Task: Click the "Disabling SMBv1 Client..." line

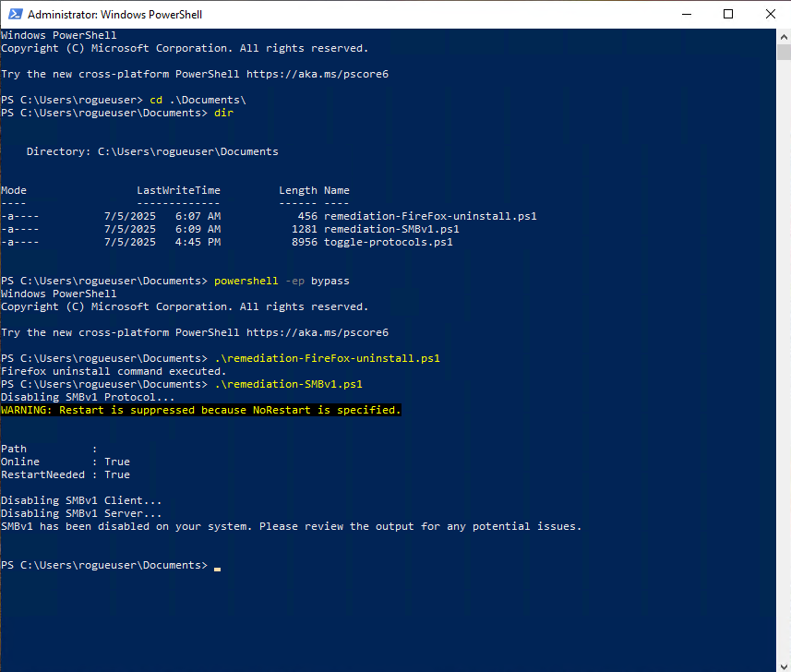Action: (81, 500)
